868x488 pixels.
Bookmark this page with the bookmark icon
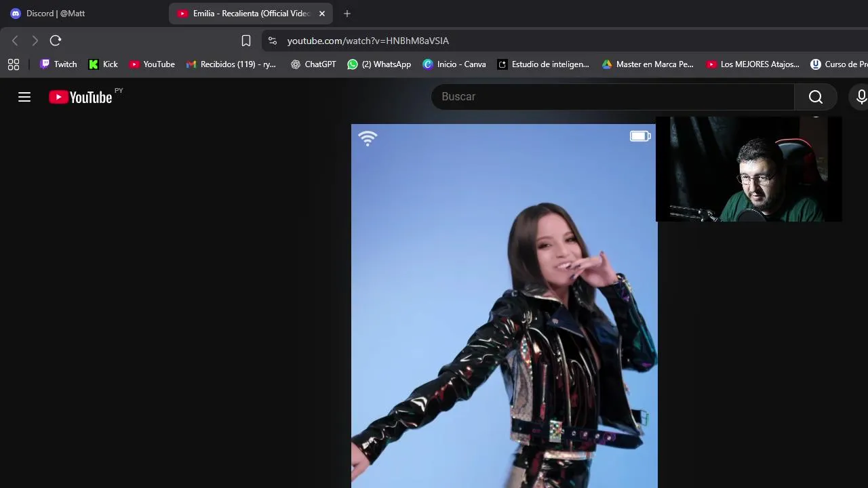[x=246, y=41]
